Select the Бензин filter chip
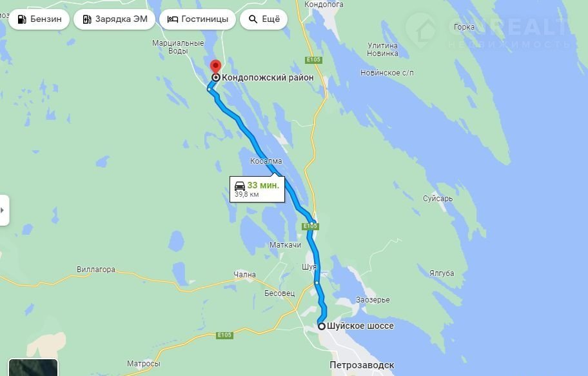Screen dimensions: 588x376 click(x=39, y=19)
